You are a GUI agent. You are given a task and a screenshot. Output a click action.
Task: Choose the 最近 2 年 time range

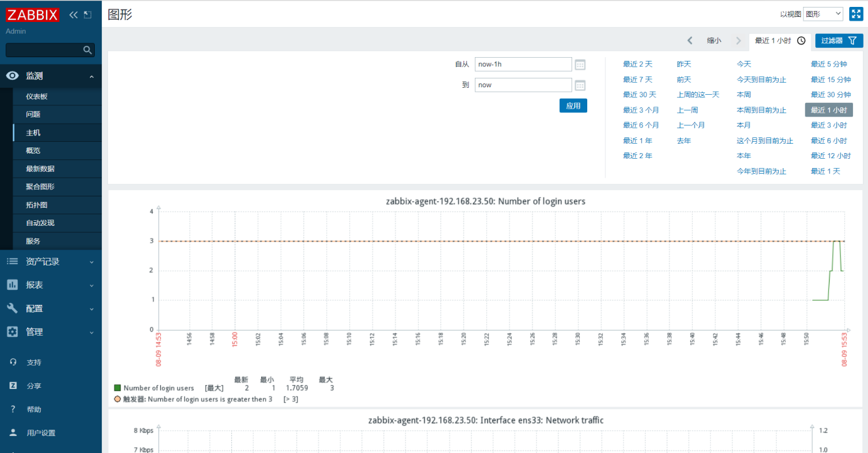pos(637,156)
